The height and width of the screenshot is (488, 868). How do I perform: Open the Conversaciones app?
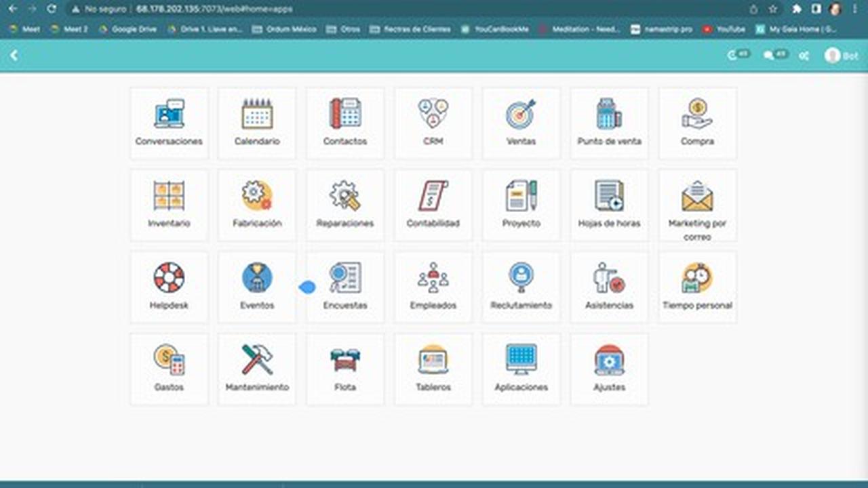click(169, 123)
